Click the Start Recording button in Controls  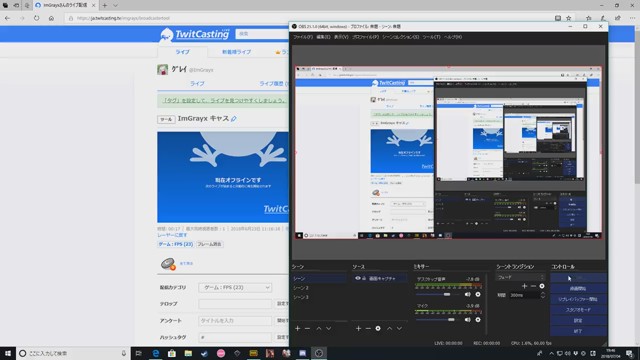pyautogui.click(x=578, y=288)
